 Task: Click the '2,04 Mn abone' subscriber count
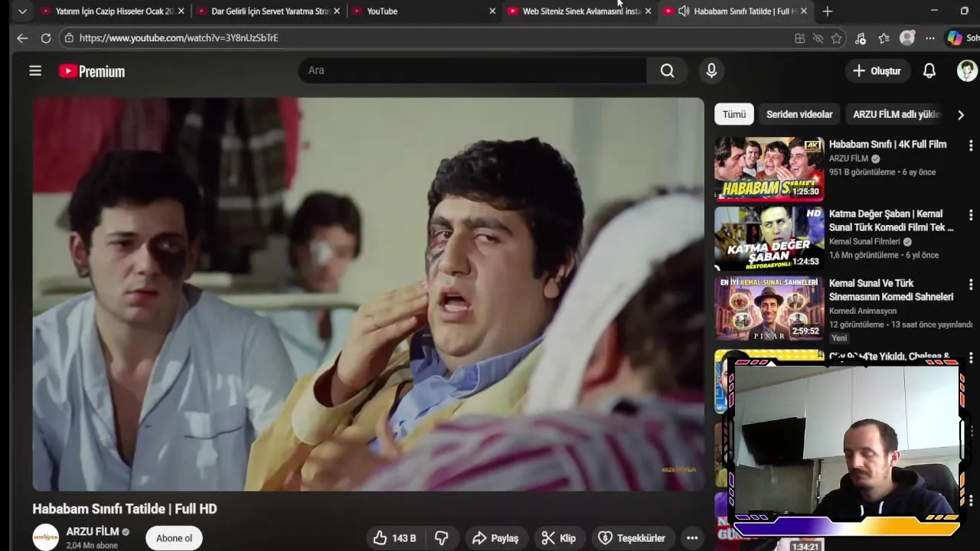tap(92, 546)
